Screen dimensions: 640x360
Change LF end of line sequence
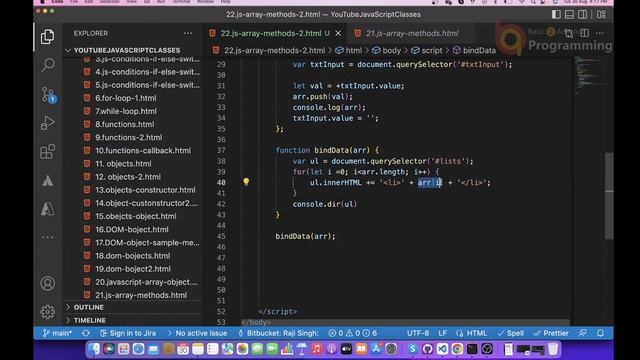442,333
